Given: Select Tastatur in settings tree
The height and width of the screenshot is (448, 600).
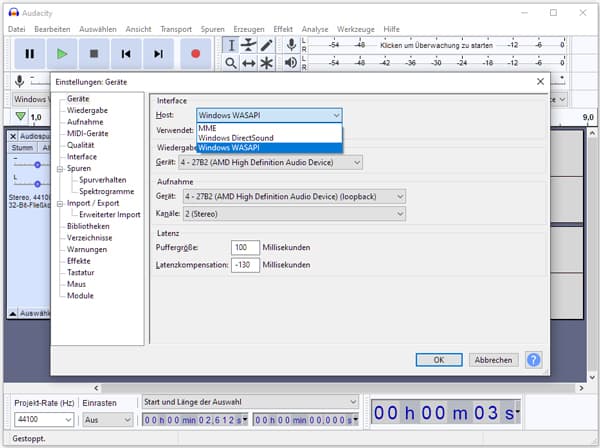Looking at the screenshot, I should pyautogui.click(x=80, y=273).
